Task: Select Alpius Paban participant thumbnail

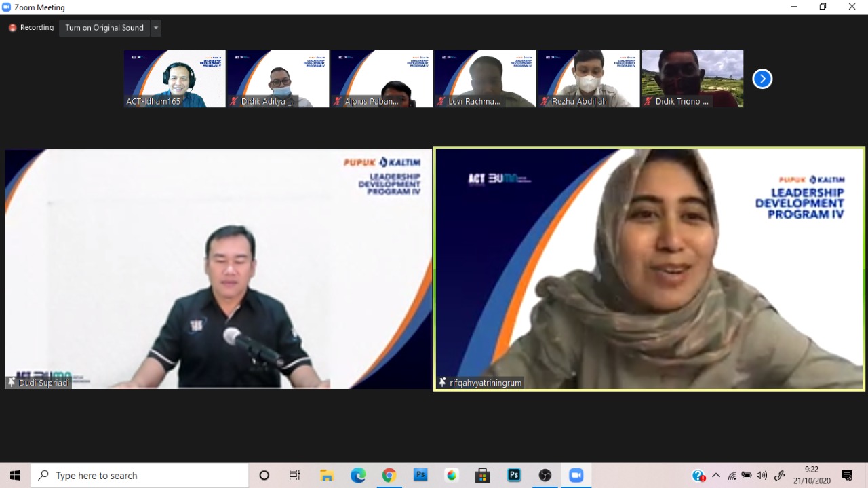Action: (381, 78)
